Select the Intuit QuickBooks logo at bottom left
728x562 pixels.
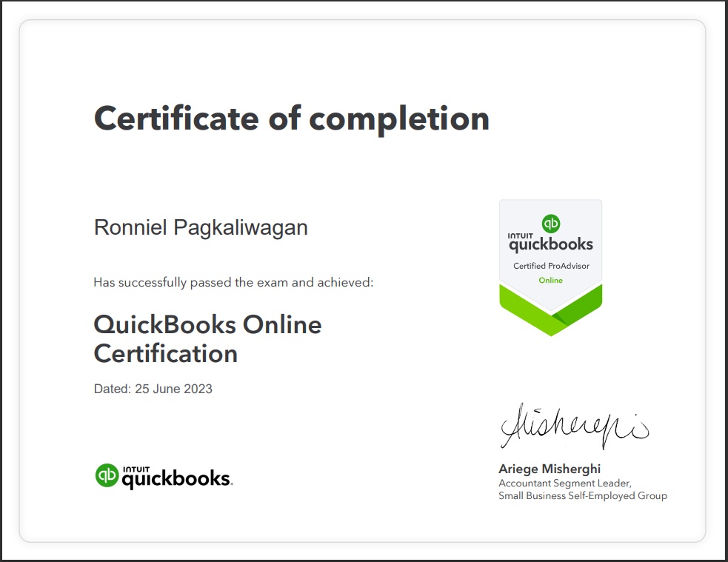click(163, 477)
